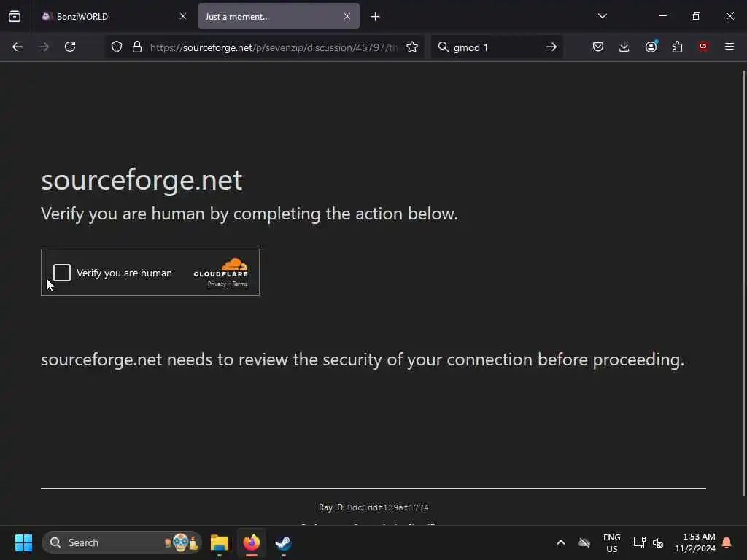Show site security lock info
The width and height of the screenshot is (747, 560).
click(137, 47)
